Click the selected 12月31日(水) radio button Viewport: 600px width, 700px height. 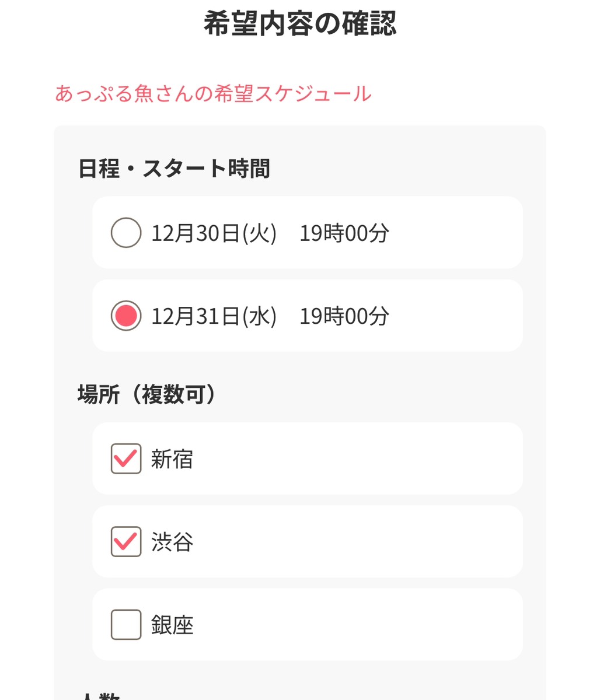coord(126,316)
